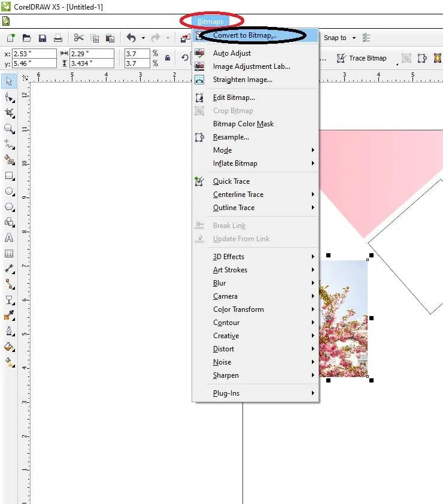Click the Paste icon

point(110,38)
